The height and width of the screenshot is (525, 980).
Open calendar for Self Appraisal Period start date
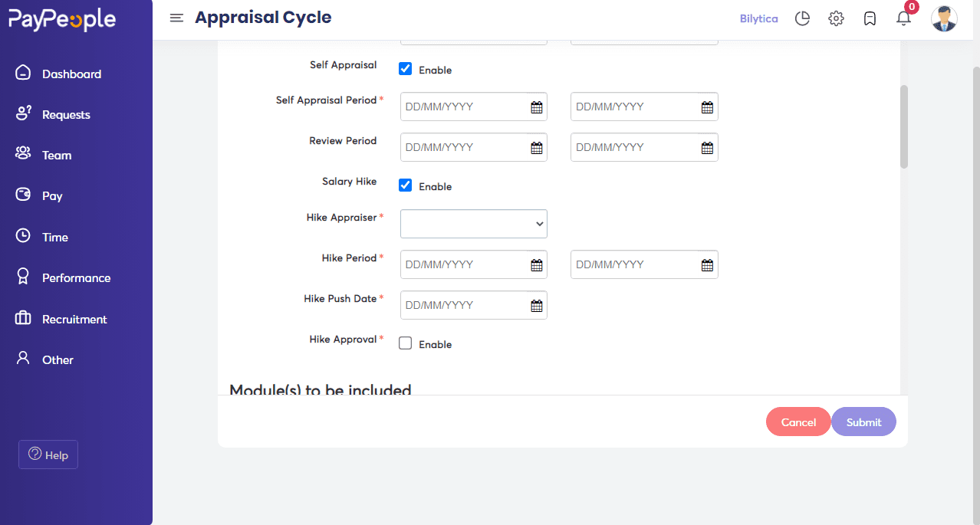[537, 107]
